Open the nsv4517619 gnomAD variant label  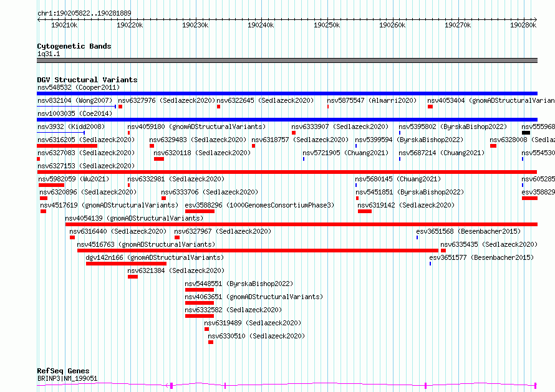(x=109, y=205)
